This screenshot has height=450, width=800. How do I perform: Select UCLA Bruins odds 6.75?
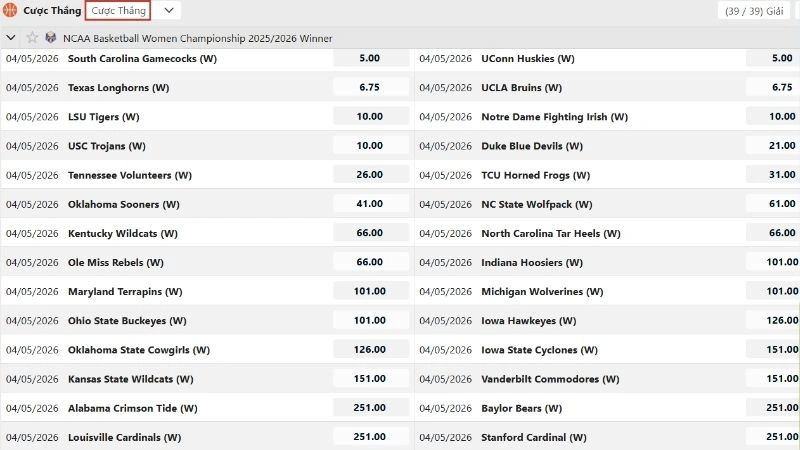coord(773,87)
